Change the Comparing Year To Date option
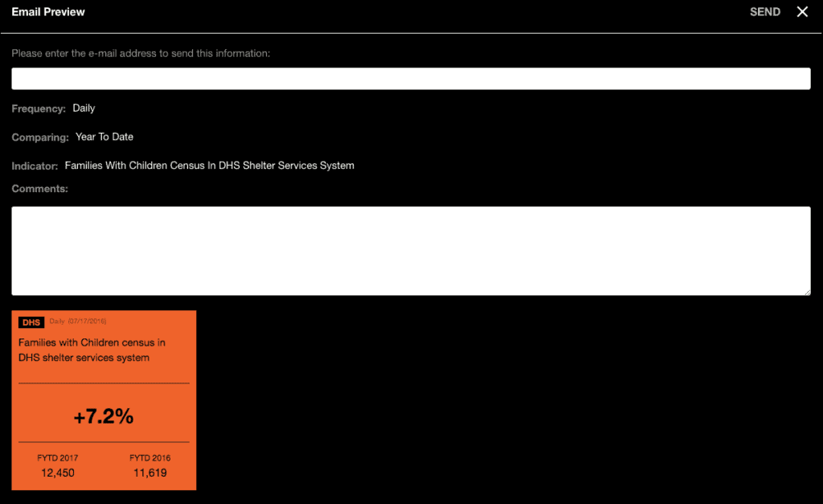The width and height of the screenshot is (823, 504). [x=104, y=137]
